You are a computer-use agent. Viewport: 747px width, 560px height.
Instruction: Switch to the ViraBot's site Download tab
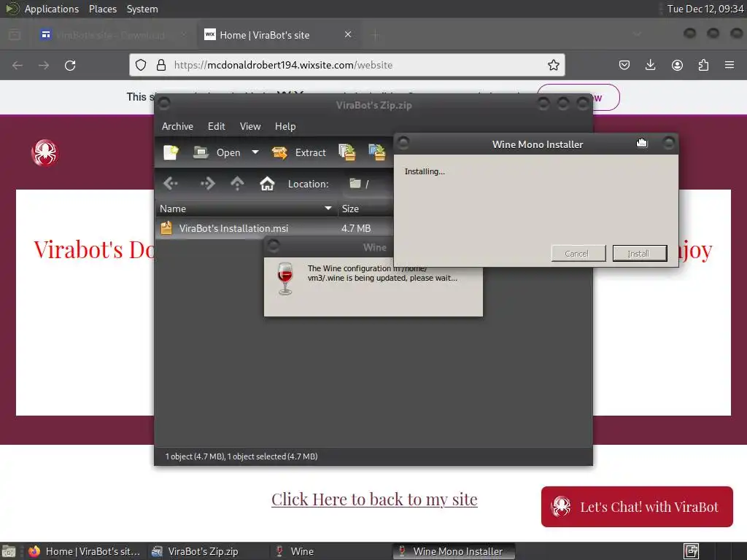pyautogui.click(x=113, y=35)
